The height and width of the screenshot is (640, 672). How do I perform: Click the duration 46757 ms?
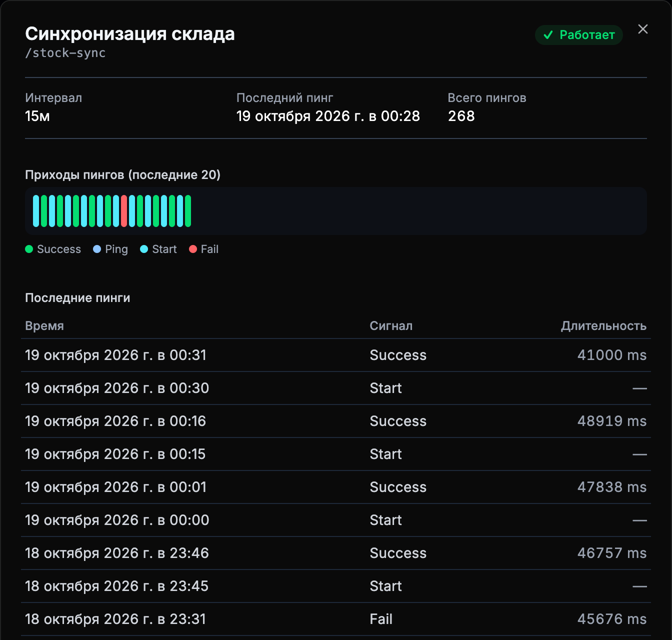click(612, 553)
